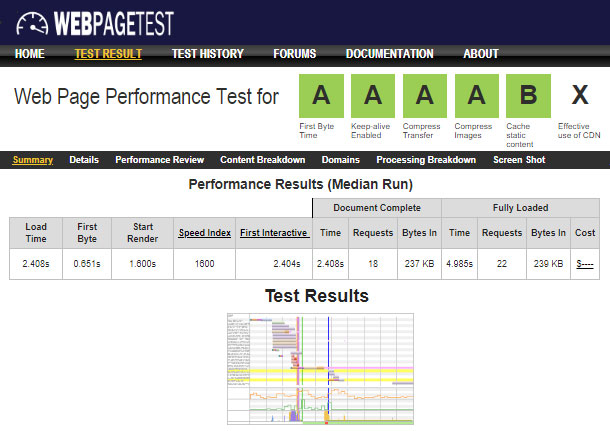Click the Load Time column header
This screenshot has width=610, height=431.
36,233
